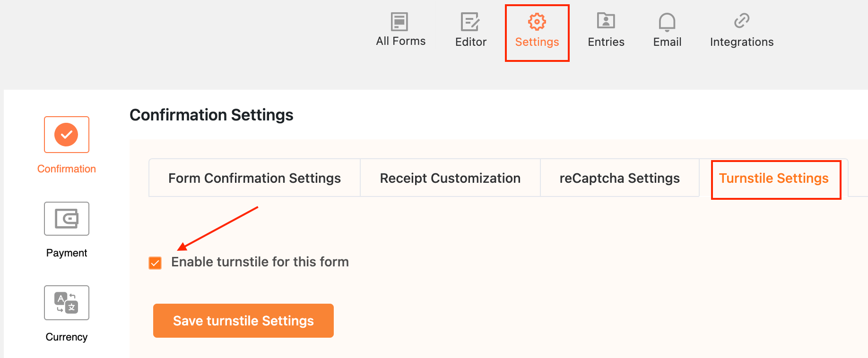The width and height of the screenshot is (868, 358).
Task: Open the All Forms icon
Action: (400, 22)
